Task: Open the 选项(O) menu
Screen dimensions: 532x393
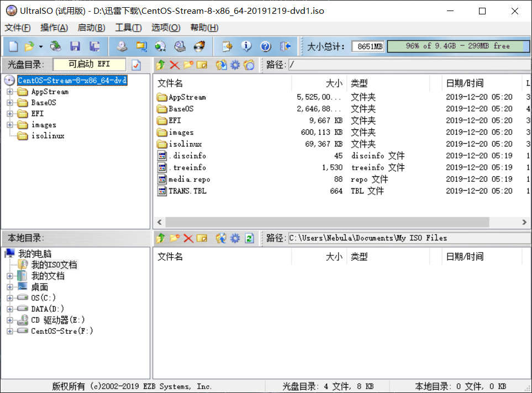Action: [166, 28]
